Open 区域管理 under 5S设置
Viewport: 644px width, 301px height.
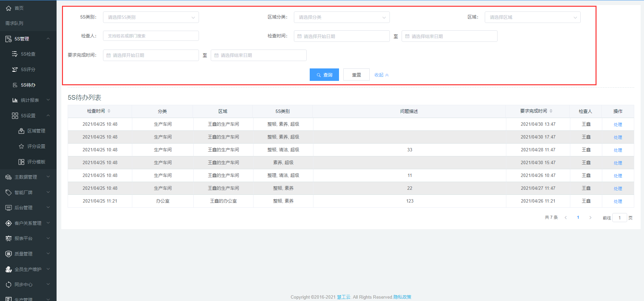click(36, 131)
